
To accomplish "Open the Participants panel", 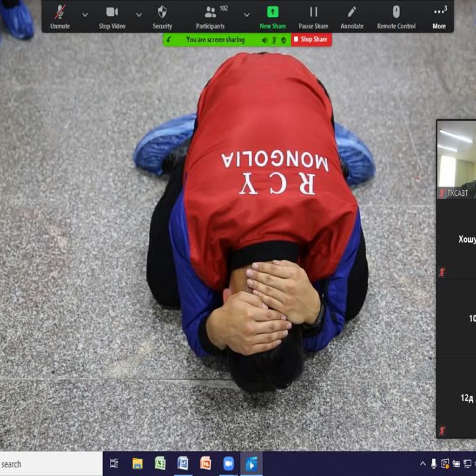I will tap(211, 17).
